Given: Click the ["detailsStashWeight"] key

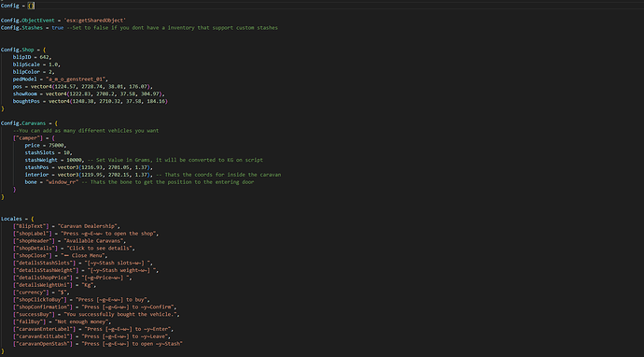Looking at the screenshot, I should pyautogui.click(x=46, y=270).
